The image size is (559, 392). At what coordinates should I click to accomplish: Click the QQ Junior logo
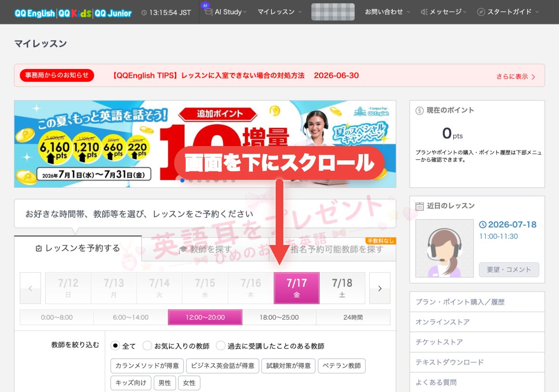[x=113, y=13]
